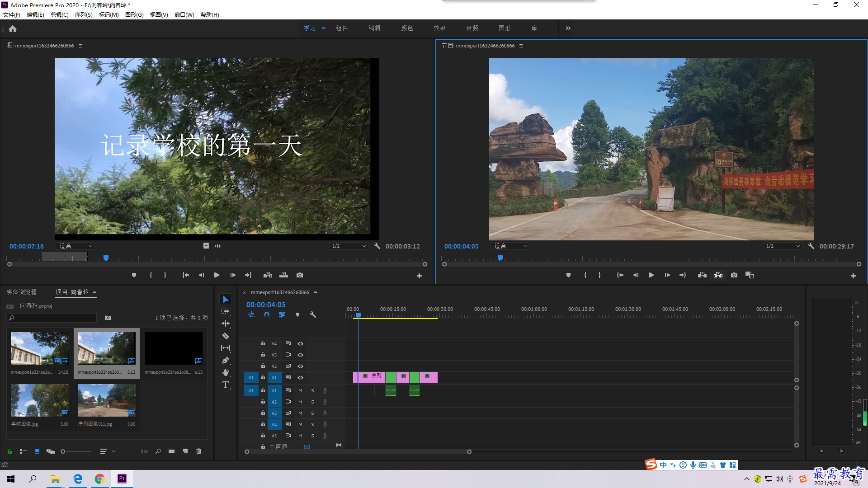
Task: Open Source monitor wrench settings
Action: click(377, 246)
